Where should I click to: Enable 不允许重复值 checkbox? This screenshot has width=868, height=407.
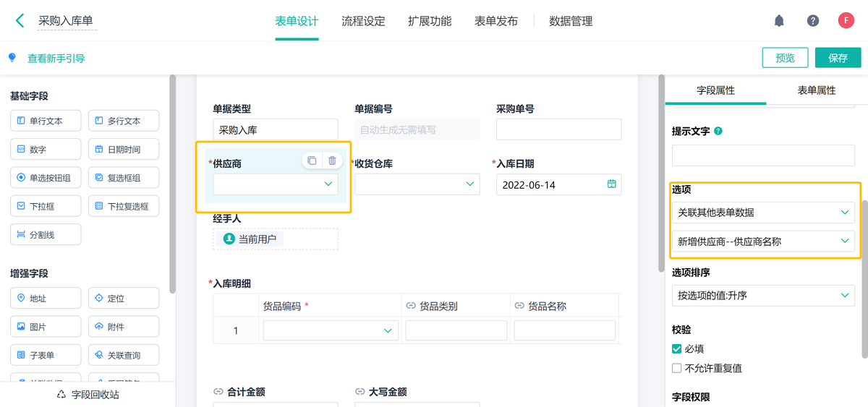pos(677,368)
